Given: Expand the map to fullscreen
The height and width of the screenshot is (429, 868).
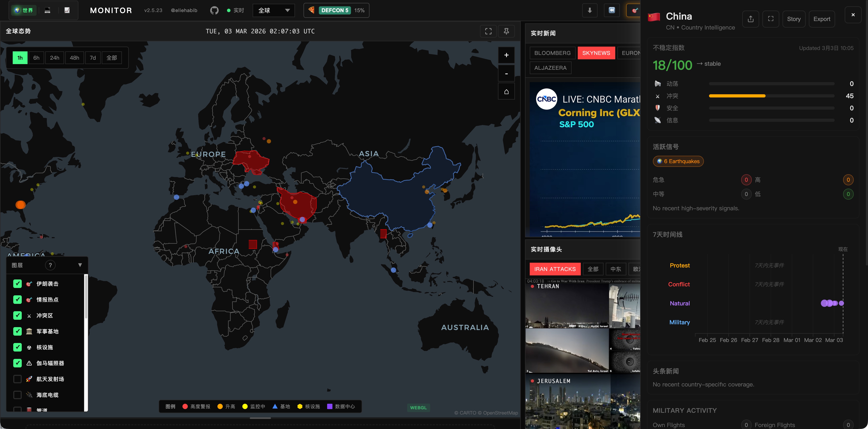Looking at the screenshot, I should click(488, 31).
